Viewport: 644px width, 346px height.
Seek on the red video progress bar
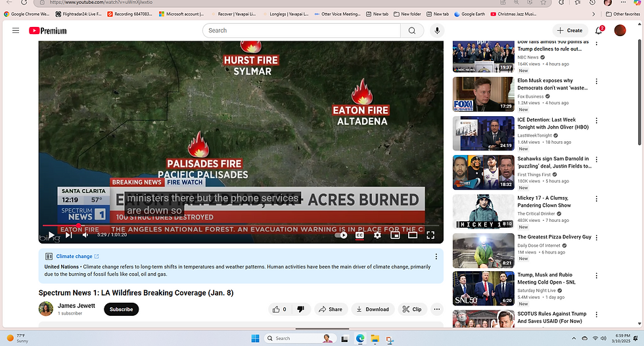241,225
